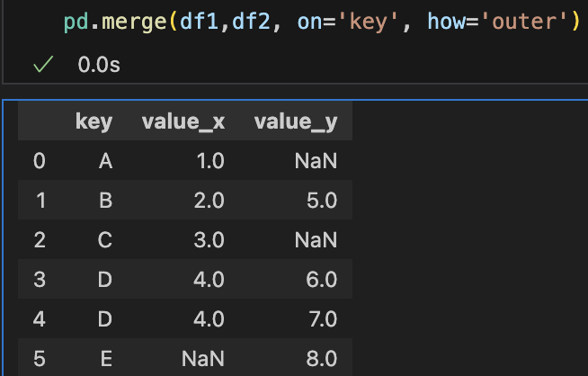588x376 pixels.
Task: Click key cell 'E'
Action: point(106,359)
